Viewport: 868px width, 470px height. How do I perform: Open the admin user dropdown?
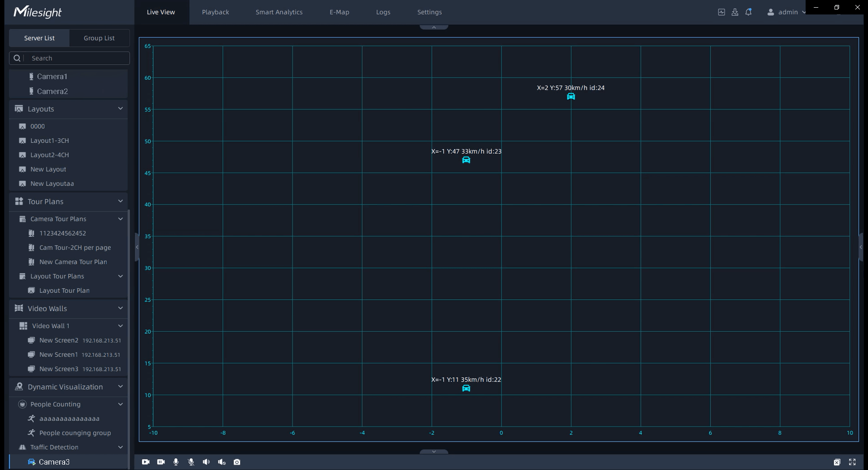click(x=787, y=12)
